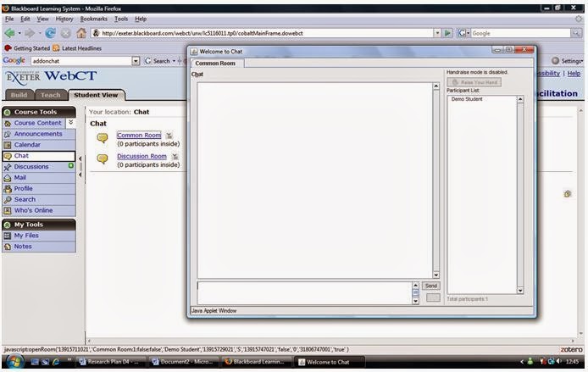Screen dimensions: 588x372
Task: Select Demo Student in Participant List
Action: (467, 99)
